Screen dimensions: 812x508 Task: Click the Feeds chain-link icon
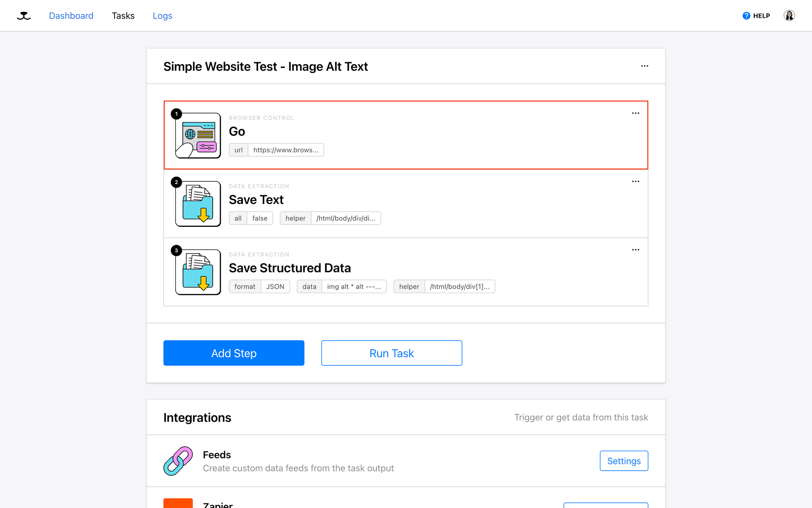178,460
